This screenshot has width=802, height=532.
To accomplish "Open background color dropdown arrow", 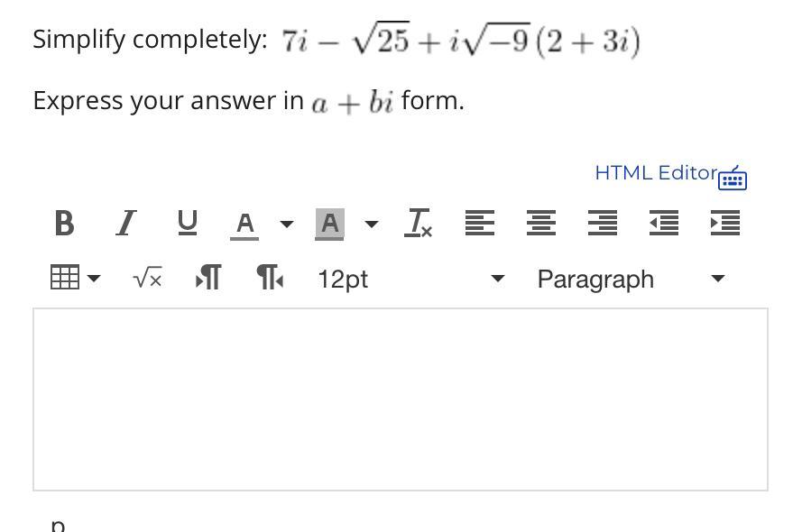I will coord(371,224).
